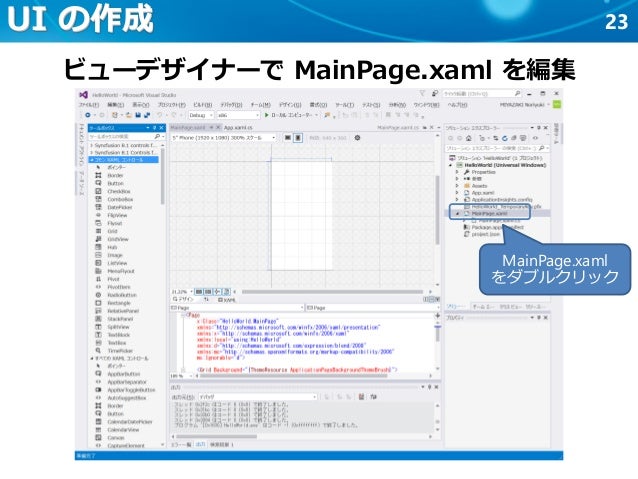Pick the CheckBox control in toolbox
Image resolution: width=638 pixels, height=479 pixels.
119,191
